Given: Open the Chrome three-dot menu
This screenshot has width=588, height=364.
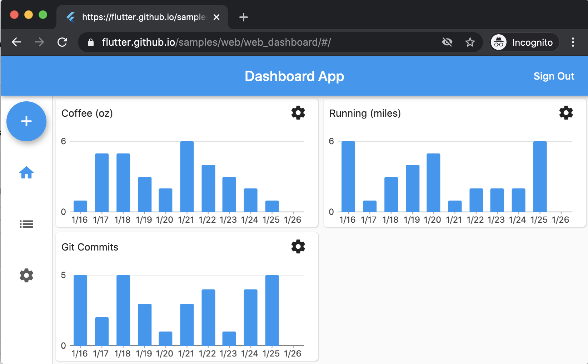Looking at the screenshot, I should [573, 42].
